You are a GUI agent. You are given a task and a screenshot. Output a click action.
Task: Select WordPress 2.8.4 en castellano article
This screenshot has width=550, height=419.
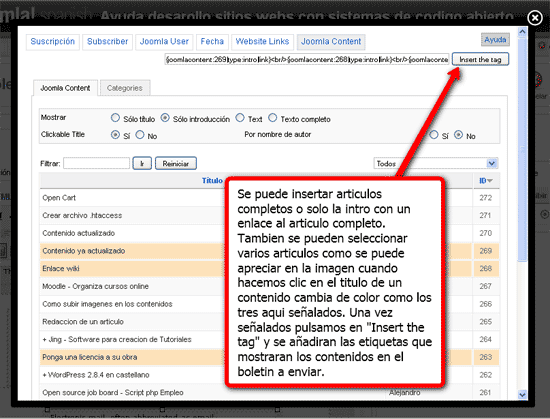tap(96, 375)
